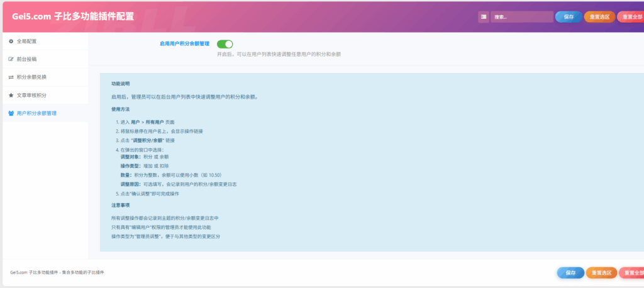Disable the 启用用户积分余额管理 switch
Image resolution: width=644 pixels, height=288 pixels.
click(225, 44)
